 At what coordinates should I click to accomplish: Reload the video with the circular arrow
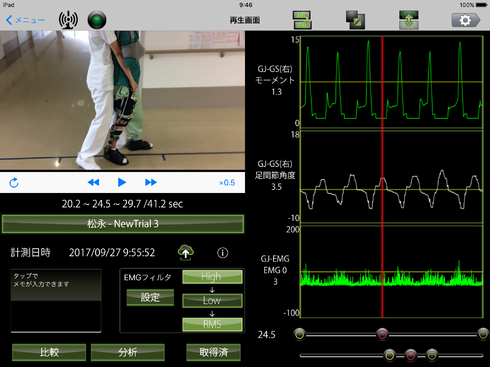14,182
